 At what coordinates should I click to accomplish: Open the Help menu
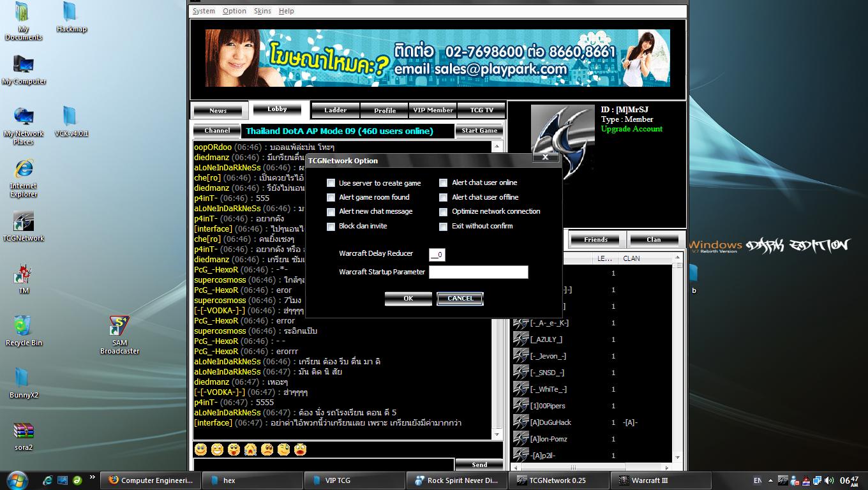pos(287,11)
